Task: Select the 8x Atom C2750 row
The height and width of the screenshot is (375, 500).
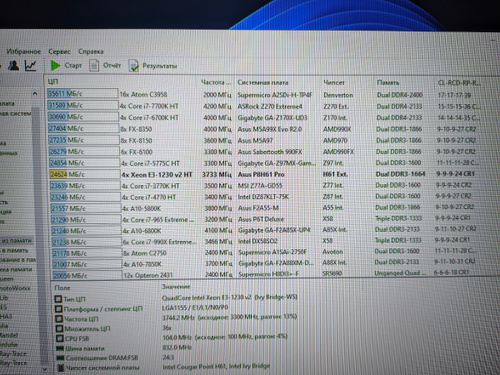Action: pyautogui.click(x=263, y=253)
